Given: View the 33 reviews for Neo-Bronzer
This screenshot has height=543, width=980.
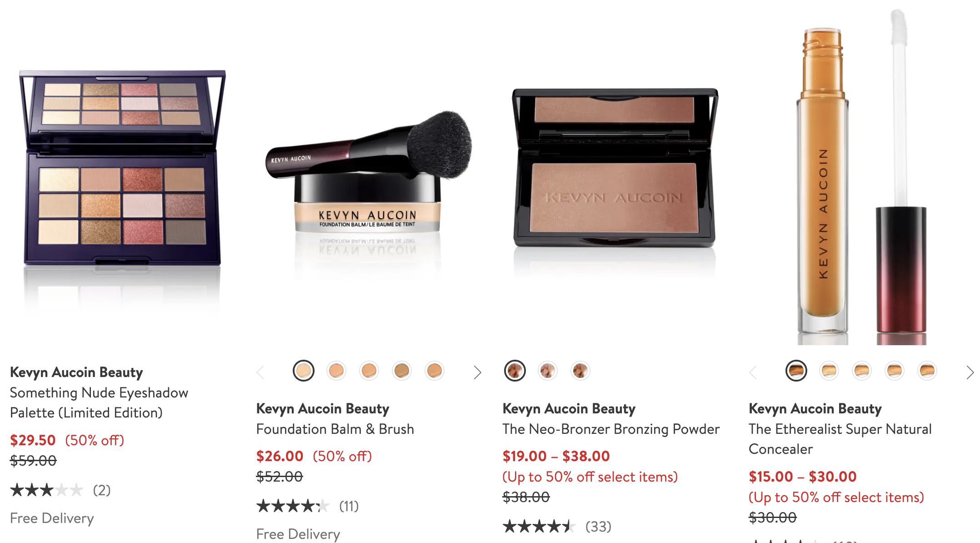Looking at the screenshot, I should tap(598, 527).
